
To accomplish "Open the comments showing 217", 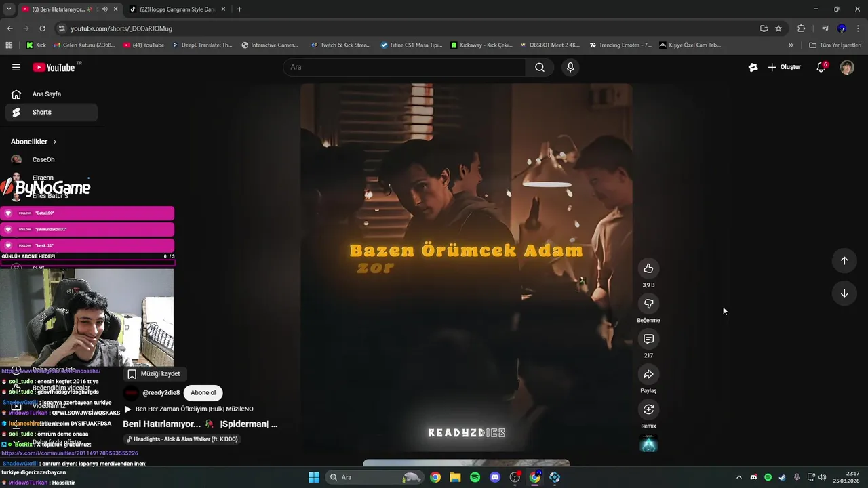I will click(648, 339).
